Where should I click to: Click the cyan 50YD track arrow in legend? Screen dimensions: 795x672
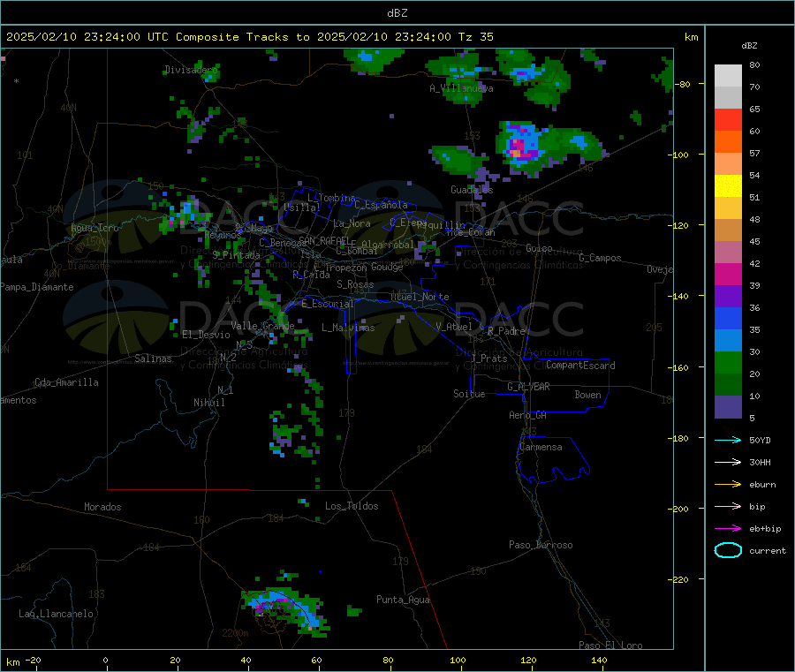click(728, 440)
